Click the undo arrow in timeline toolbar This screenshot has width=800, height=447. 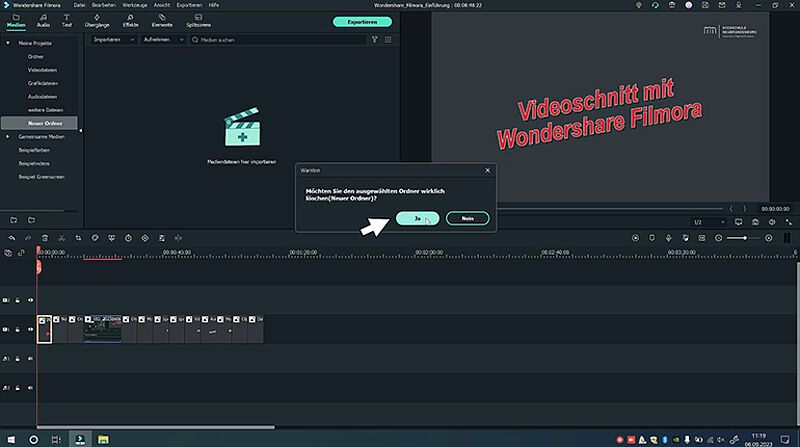[x=12, y=238]
